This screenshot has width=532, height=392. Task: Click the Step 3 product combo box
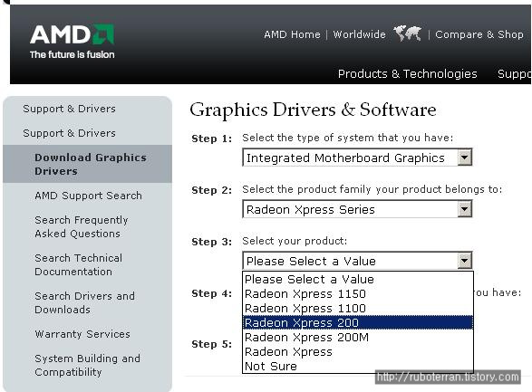357,261
